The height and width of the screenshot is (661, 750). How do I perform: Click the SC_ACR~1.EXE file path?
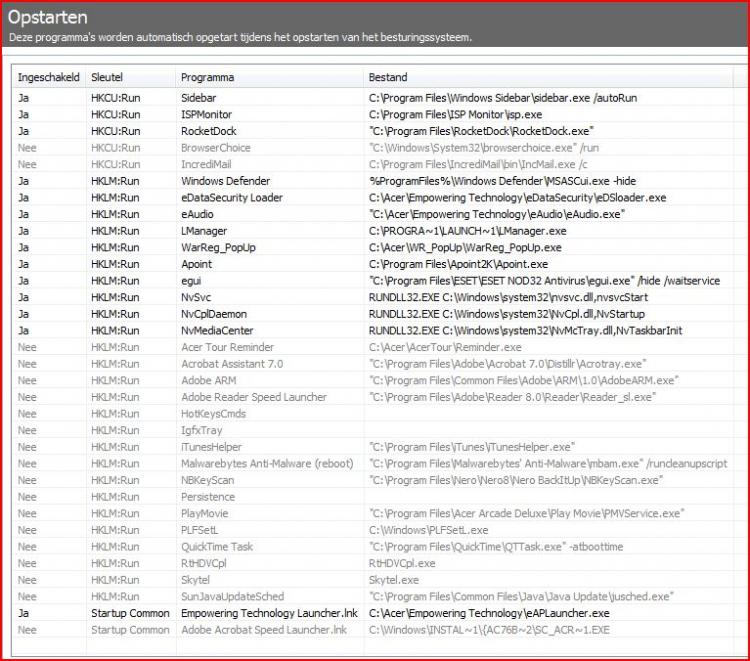(489, 630)
